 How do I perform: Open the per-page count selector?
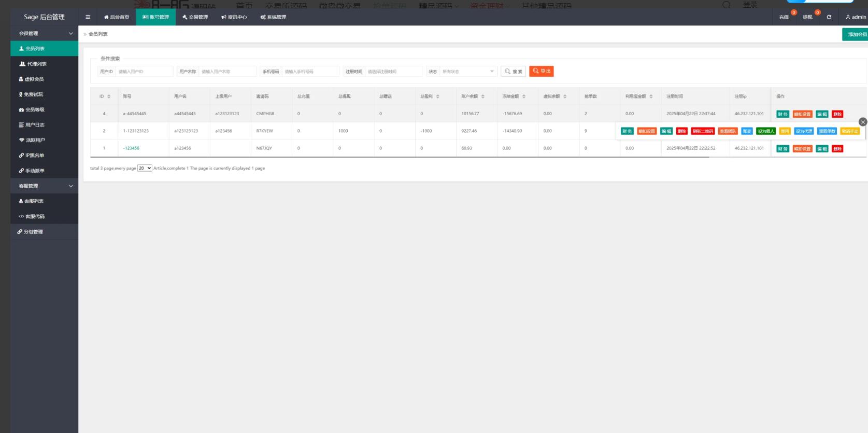click(145, 168)
